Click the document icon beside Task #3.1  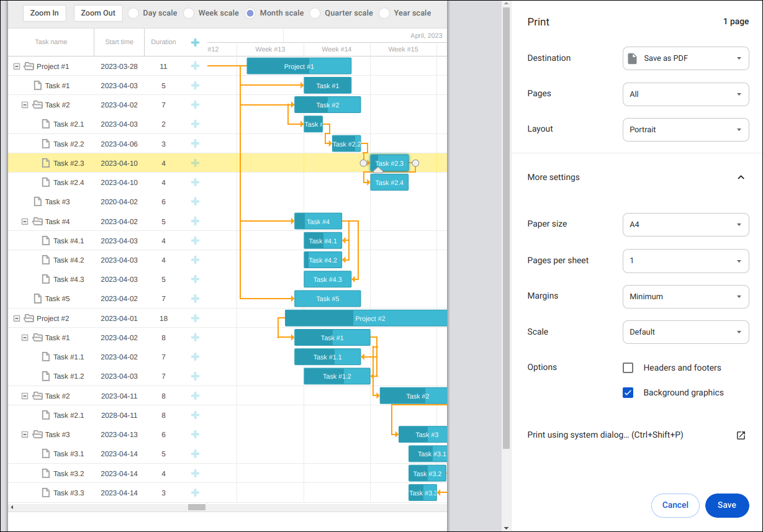coord(45,454)
